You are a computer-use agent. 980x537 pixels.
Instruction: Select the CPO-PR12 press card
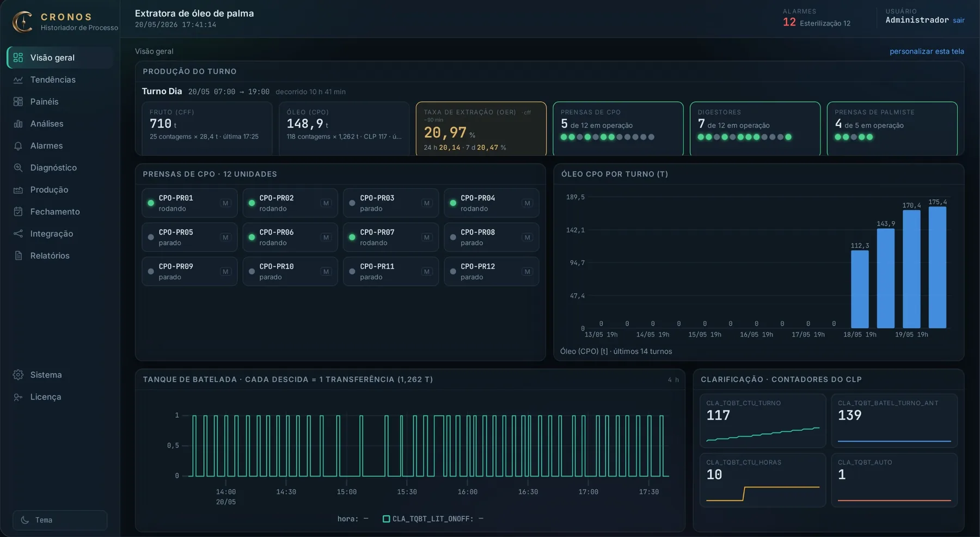tap(492, 271)
